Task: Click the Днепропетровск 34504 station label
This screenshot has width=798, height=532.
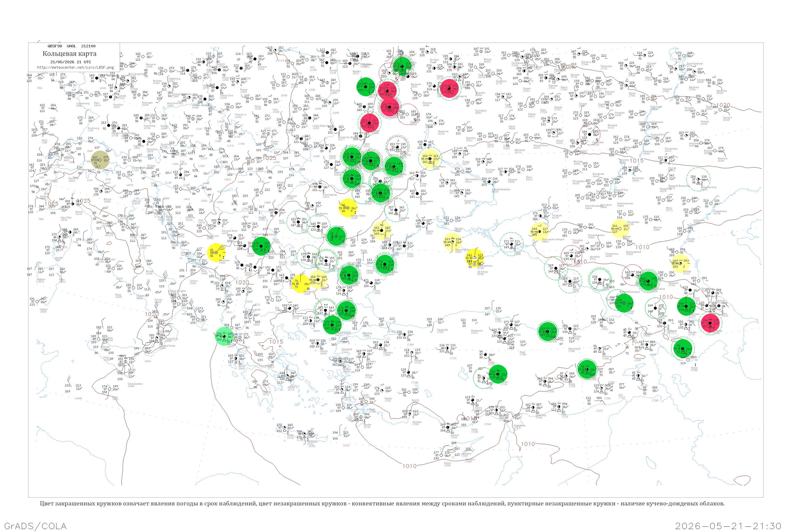Action: (501, 190)
